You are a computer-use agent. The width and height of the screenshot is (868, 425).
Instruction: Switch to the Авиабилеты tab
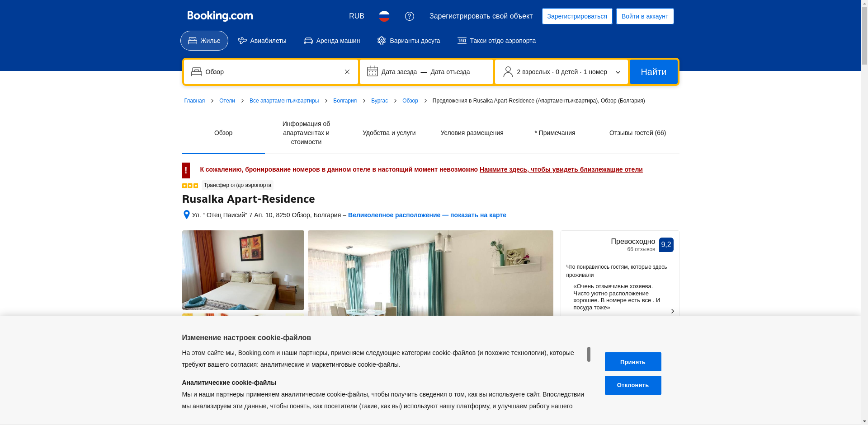click(x=262, y=41)
